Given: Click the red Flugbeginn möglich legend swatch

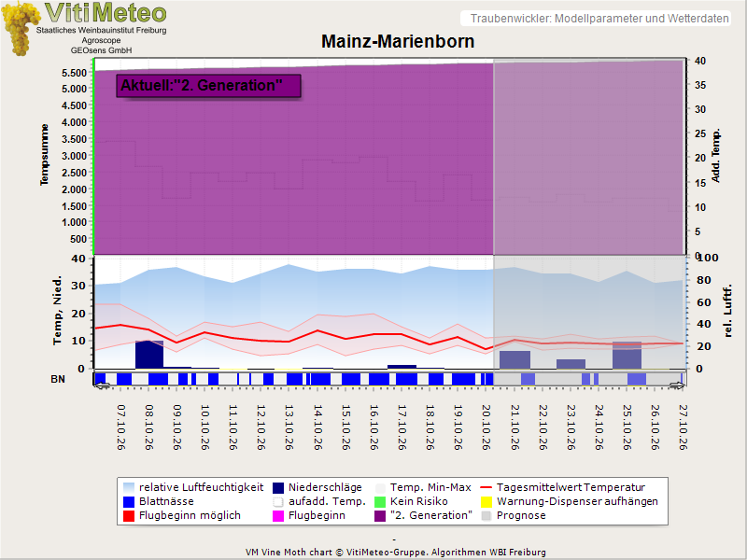Looking at the screenshot, I should click(129, 516).
